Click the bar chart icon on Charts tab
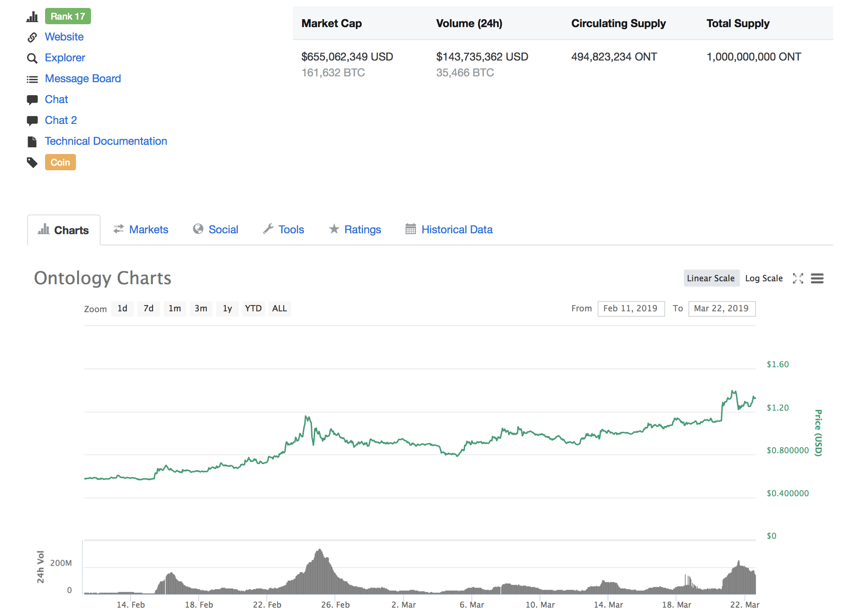This screenshot has height=616, width=847. tap(44, 229)
